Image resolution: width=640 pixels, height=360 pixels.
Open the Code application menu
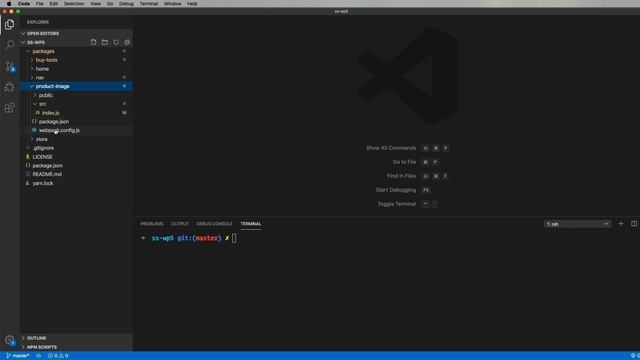[x=24, y=4]
